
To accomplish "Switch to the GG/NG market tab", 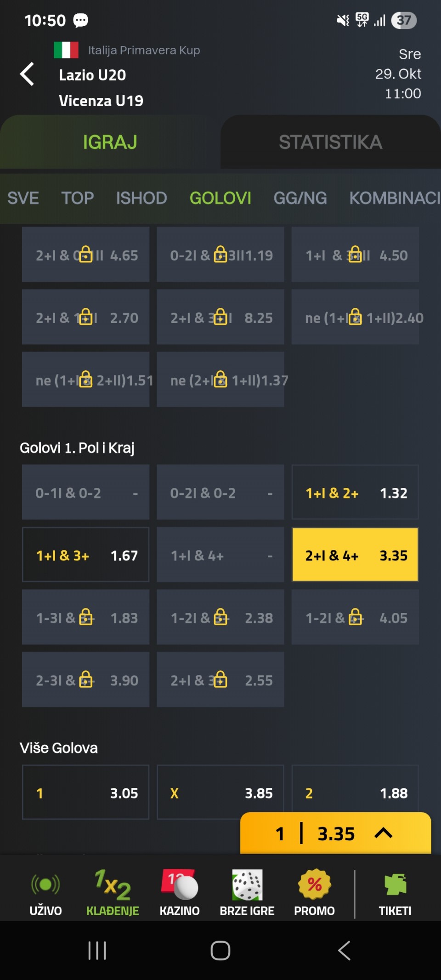I will point(300,198).
